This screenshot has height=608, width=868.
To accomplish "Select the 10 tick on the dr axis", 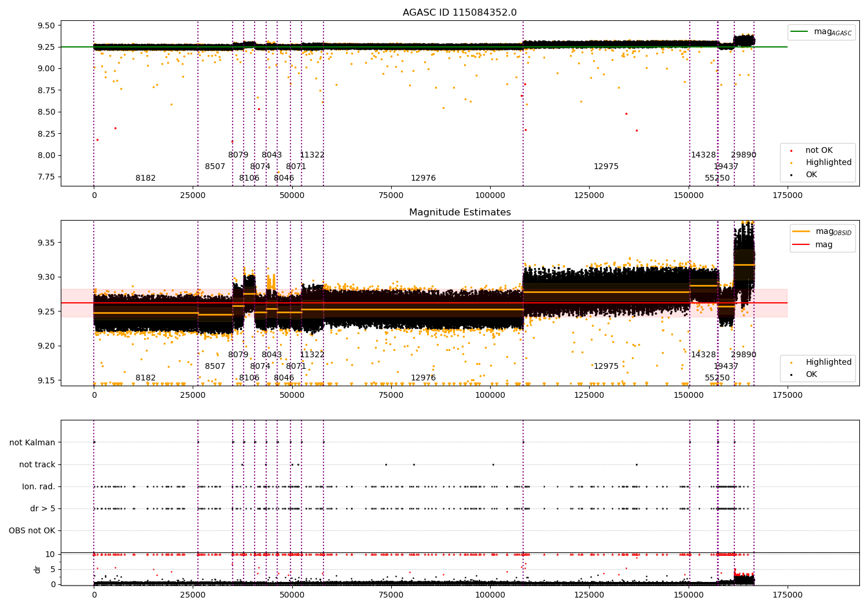I will pos(50,554).
